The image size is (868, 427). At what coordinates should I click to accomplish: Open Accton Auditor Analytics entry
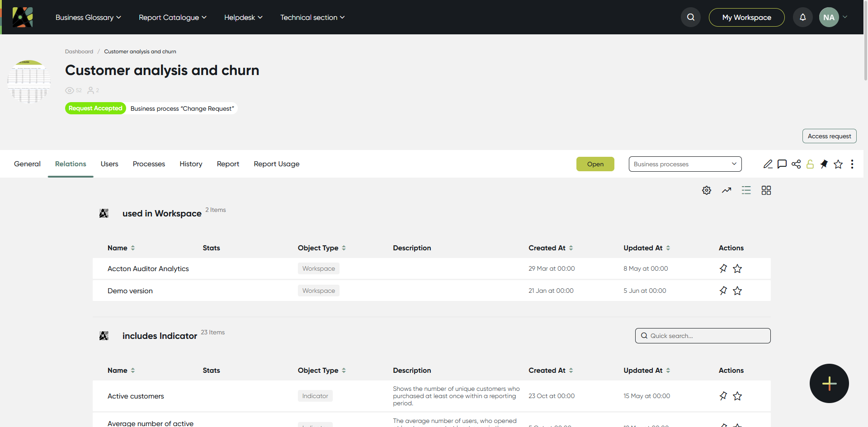coord(148,268)
